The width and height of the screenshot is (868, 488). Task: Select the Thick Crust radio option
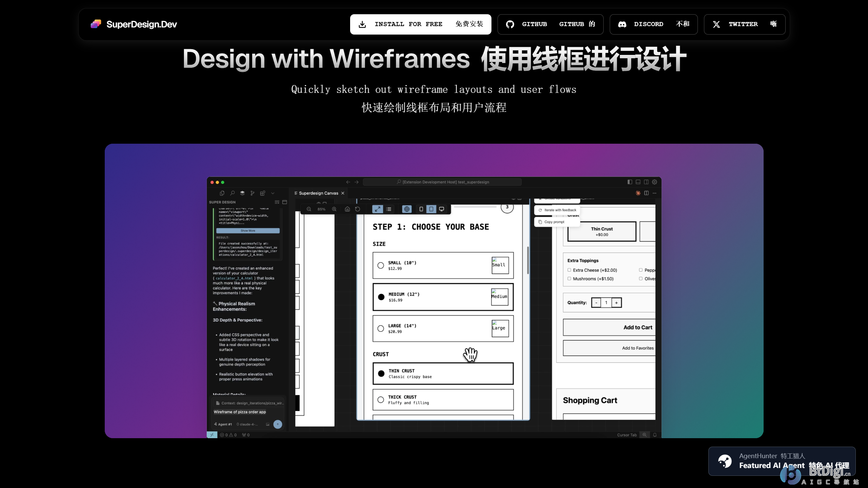381,400
